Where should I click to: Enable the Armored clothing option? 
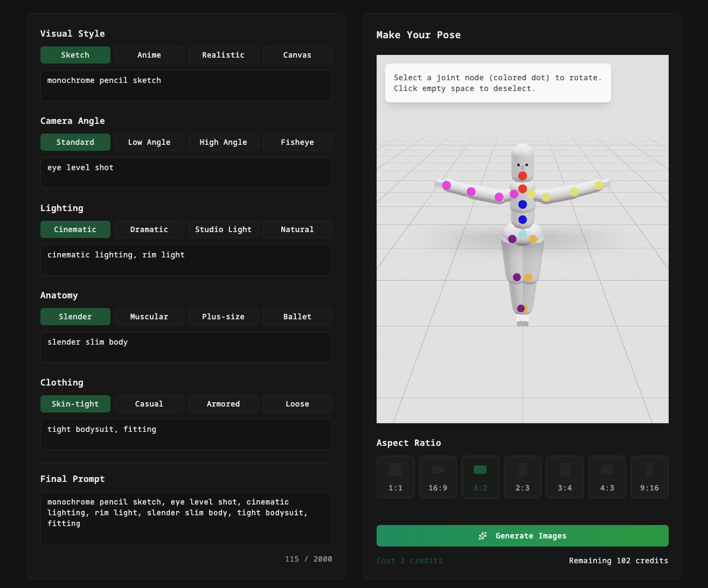(223, 403)
